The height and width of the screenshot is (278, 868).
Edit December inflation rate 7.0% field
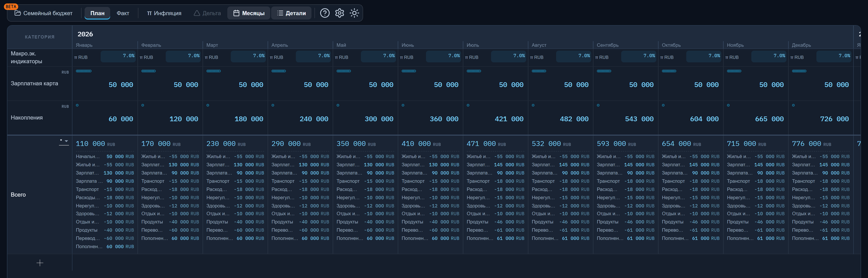coord(834,56)
